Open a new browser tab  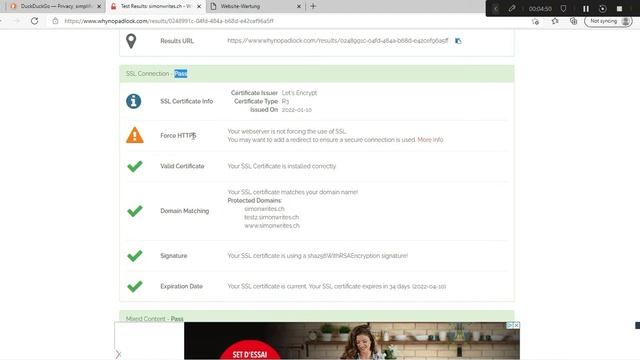coord(313,6)
